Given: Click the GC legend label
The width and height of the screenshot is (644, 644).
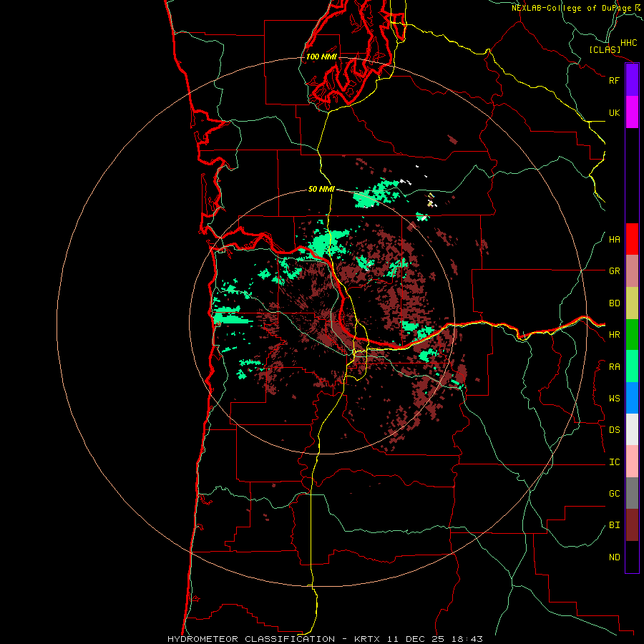Looking at the screenshot, I should pyautogui.click(x=614, y=494).
